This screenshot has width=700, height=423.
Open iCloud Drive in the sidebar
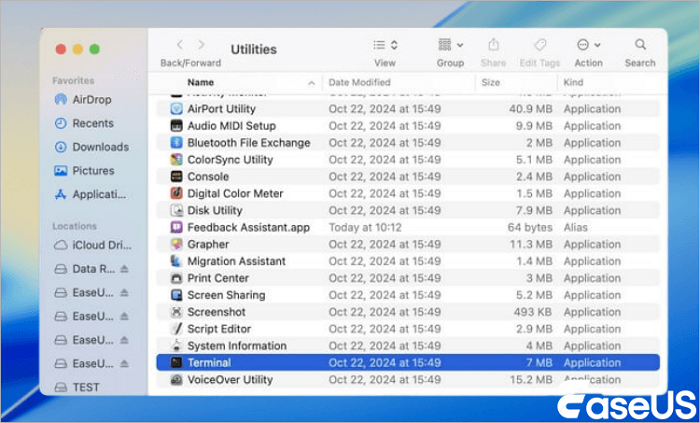(x=92, y=245)
